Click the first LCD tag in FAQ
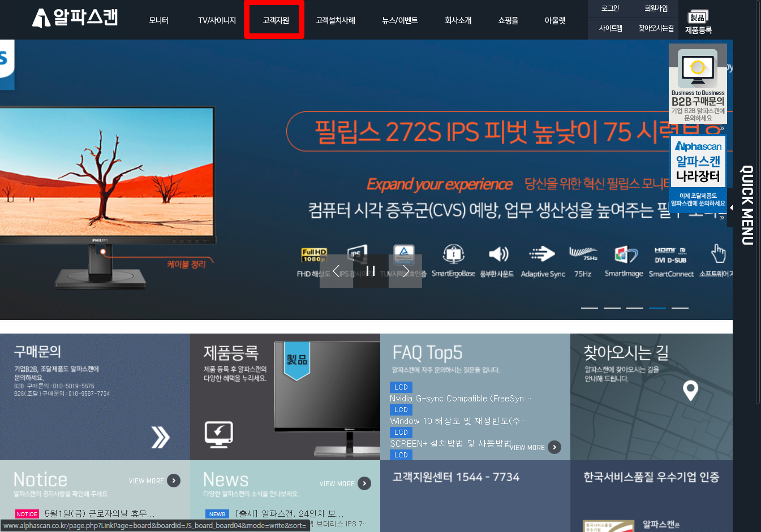 (x=401, y=387)
